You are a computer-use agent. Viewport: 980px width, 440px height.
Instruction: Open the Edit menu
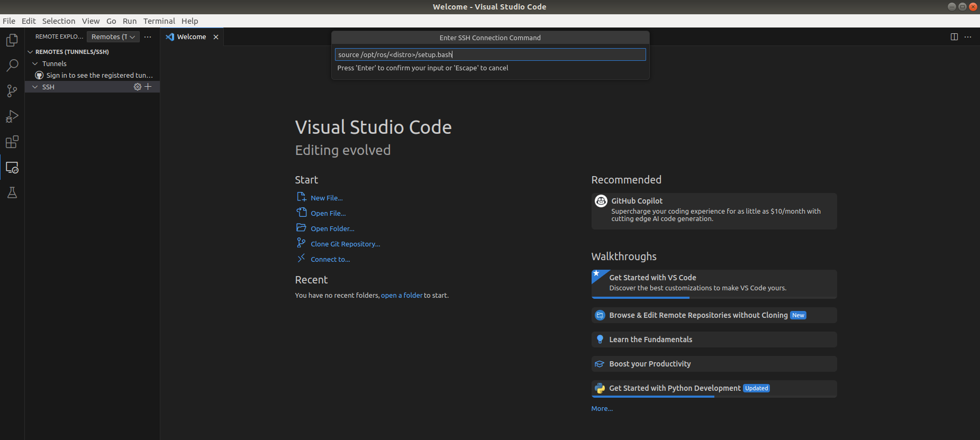[x=29, y=21]
